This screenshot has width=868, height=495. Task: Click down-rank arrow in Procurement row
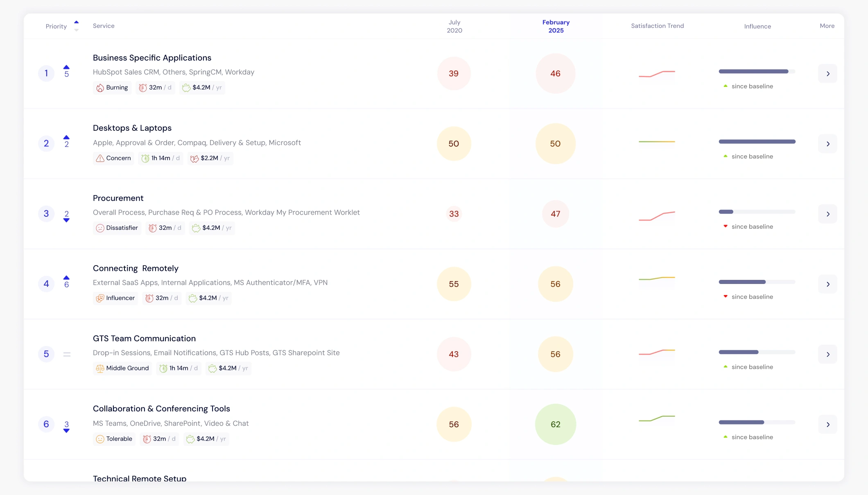(66, 220)
